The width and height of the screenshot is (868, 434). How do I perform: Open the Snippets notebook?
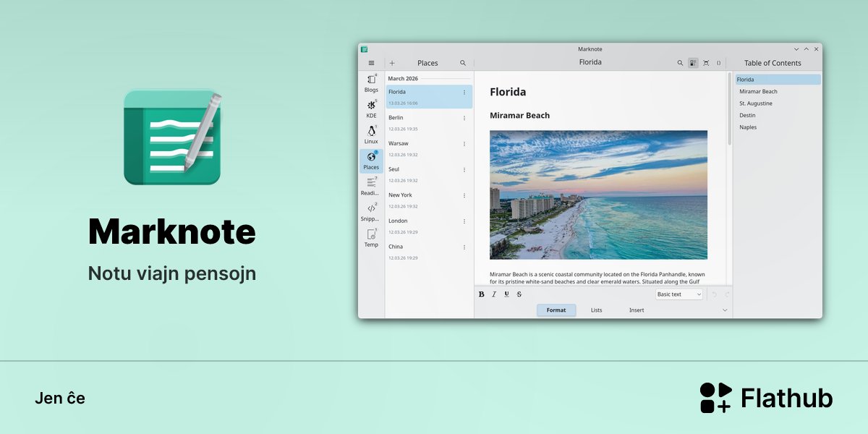[371, 212]
